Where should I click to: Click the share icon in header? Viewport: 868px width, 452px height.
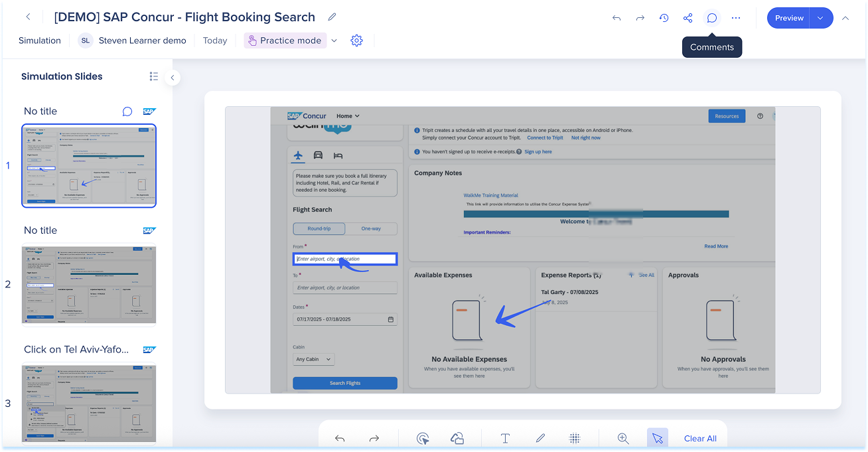687,18
